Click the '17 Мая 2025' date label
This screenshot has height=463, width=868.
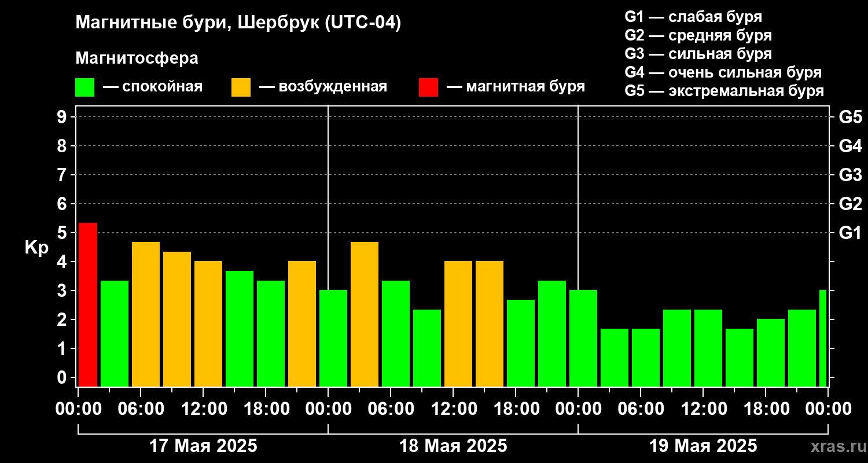coord(203,446)
